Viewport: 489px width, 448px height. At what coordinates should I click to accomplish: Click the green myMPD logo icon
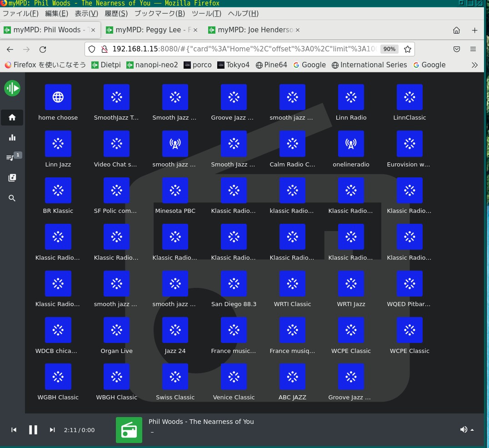pyautogui.click(x=12, y=88)
